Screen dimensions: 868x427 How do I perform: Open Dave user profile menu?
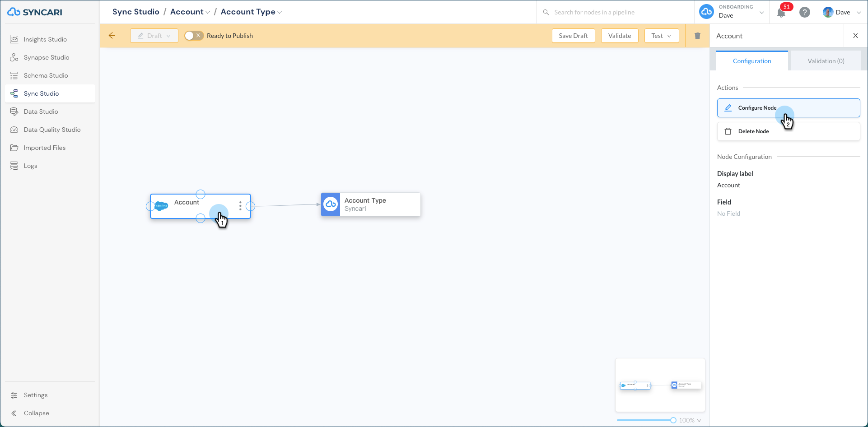842,12
